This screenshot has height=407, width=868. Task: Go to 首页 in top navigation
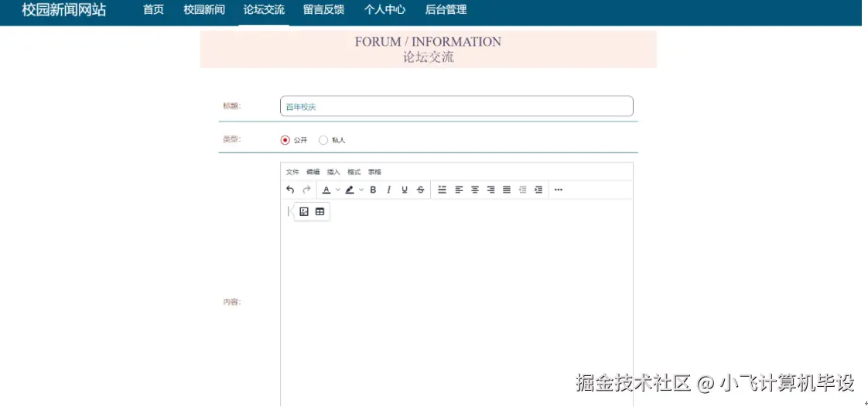[x=153, y=10]
